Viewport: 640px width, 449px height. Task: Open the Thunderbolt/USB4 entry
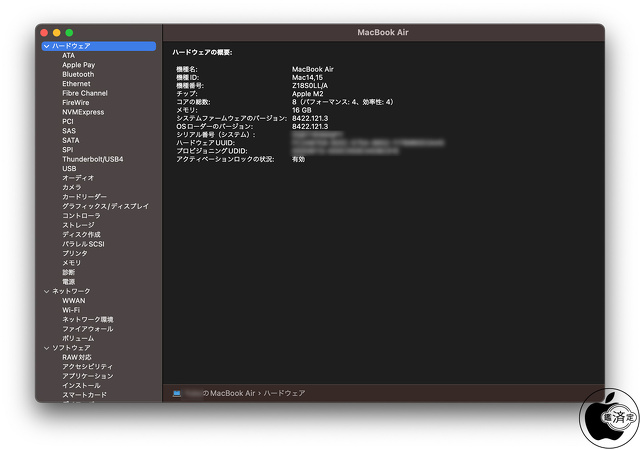[93, 159]
